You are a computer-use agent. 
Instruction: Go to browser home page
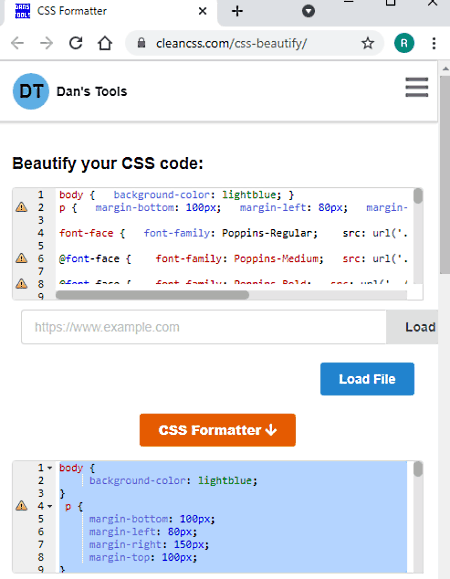pyautogui.click(x=105, y=43)
